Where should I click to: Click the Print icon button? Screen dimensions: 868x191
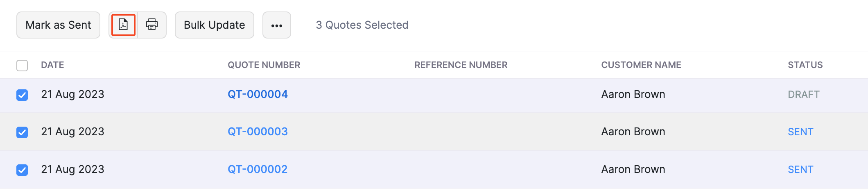tap(152, 25)
